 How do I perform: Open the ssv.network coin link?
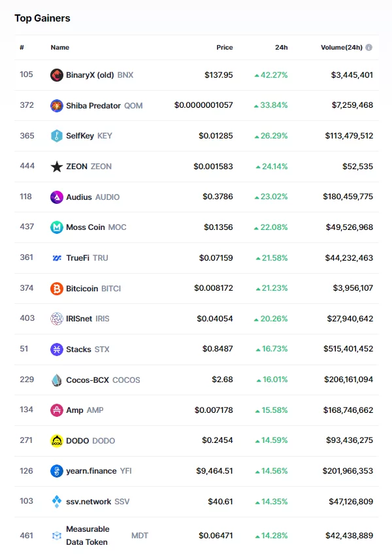pyautogui.click(x=90, y=502)
